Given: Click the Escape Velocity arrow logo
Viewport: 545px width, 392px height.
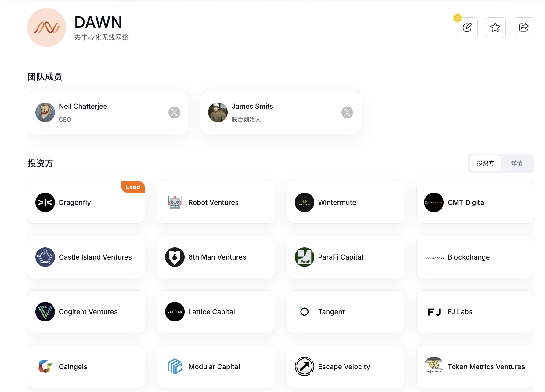Looking at the screenshot, I should point(305,367).
